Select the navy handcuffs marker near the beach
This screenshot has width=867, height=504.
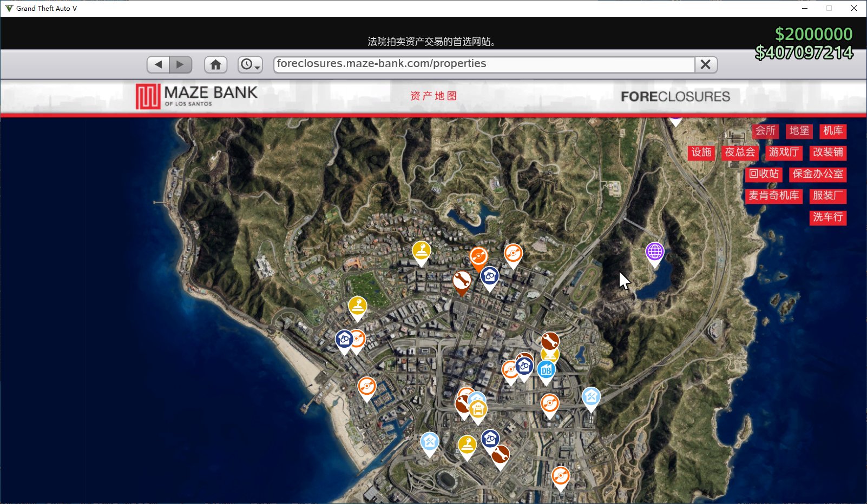point(344,340)
